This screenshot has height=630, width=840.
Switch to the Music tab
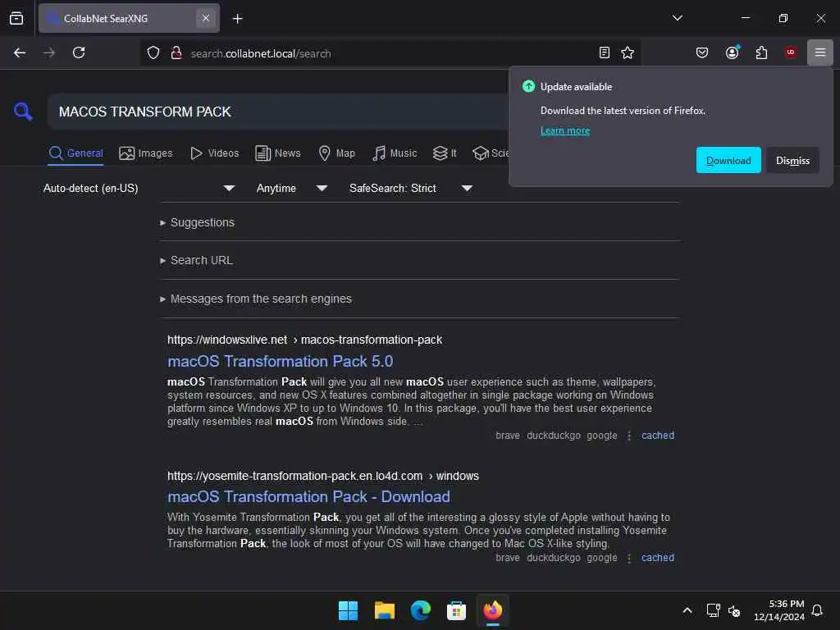(x=395, y=153)
